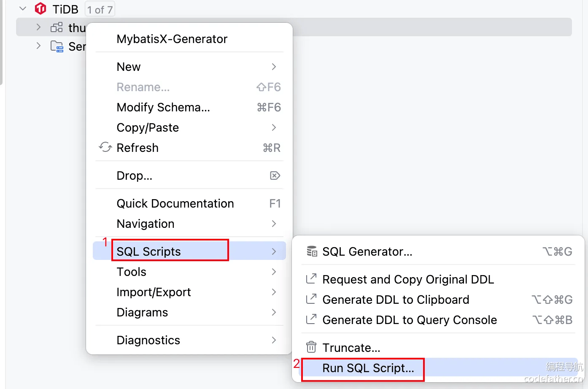Expand the Server Objects tree node
588x389 pixels.
pyautogui.click(x=38, y=46)
